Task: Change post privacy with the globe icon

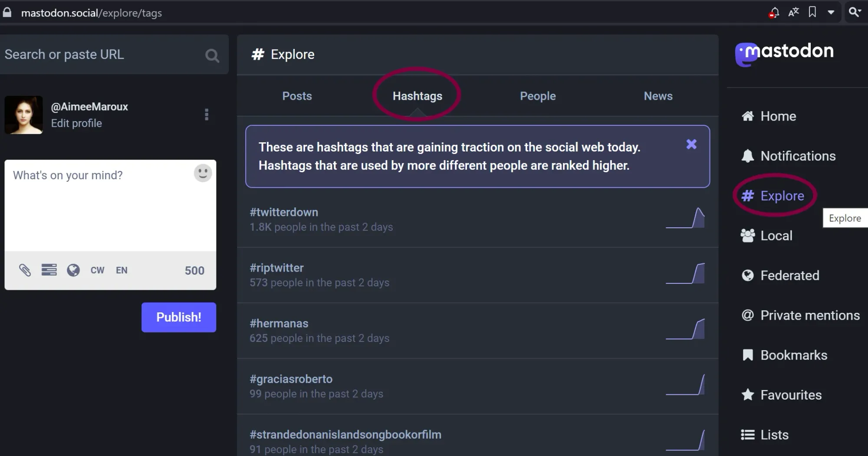Action: point(73,270)
